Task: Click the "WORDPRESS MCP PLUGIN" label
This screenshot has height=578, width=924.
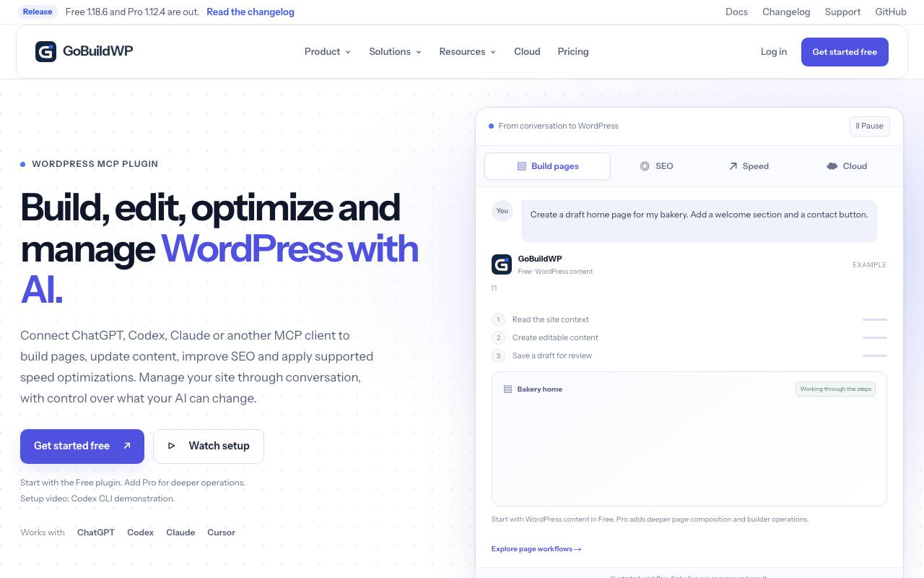Action: [95, 164]
